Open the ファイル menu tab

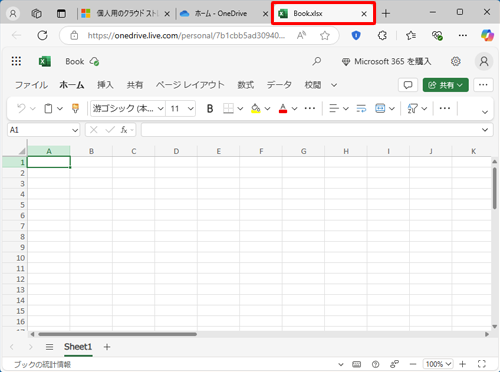coord(31,85)
